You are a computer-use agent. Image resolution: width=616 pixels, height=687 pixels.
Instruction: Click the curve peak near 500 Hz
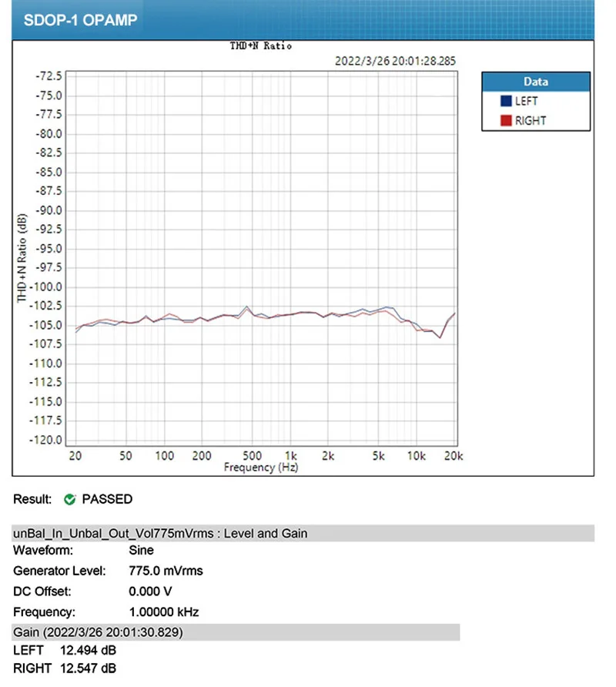(x=247, y=307)
